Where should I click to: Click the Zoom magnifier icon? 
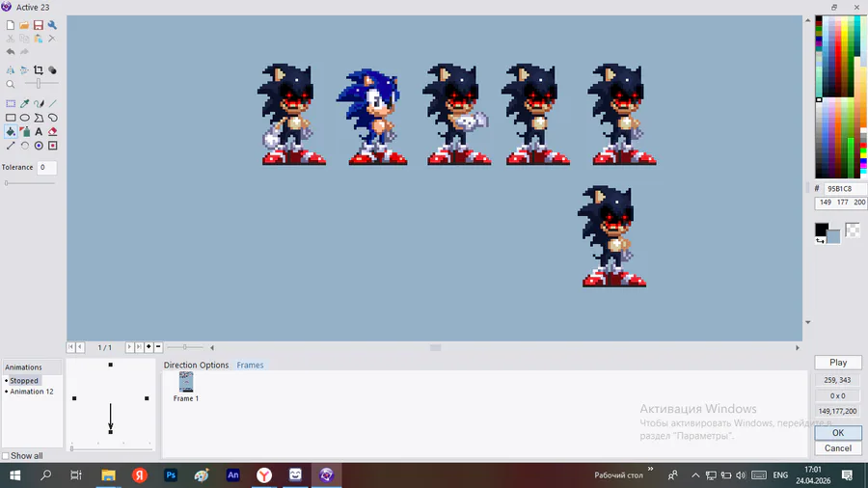click(11, 84)
